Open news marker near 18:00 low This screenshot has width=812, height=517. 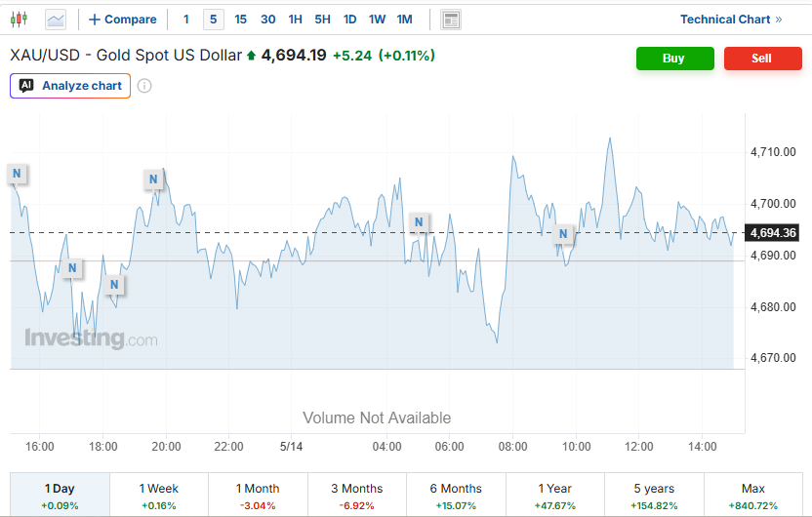[114, 284]
